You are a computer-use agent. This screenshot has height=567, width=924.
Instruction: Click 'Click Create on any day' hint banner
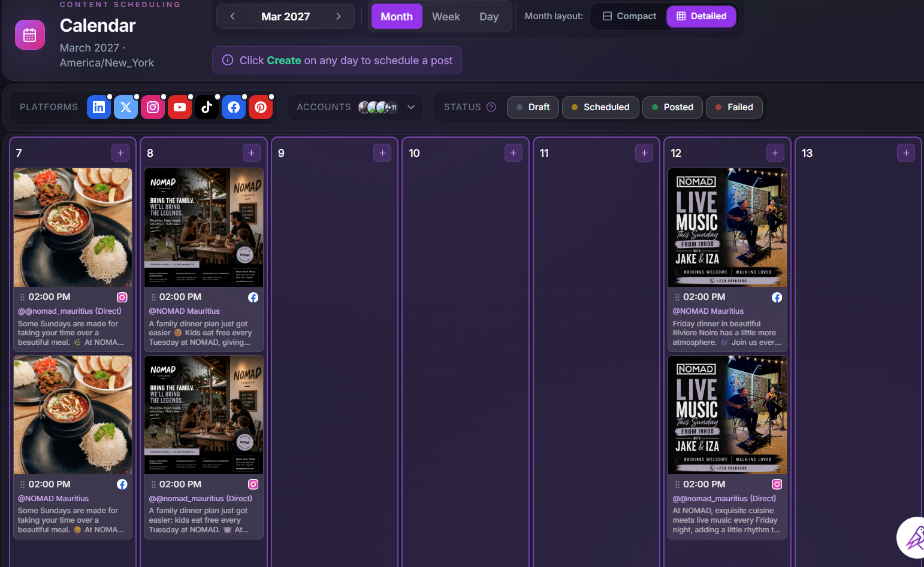(x=337, y=60)
